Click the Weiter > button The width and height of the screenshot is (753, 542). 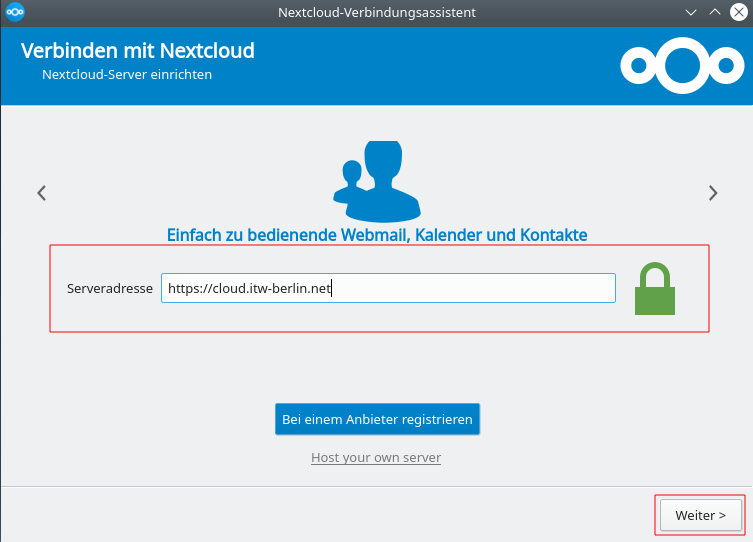coord(701,515)
